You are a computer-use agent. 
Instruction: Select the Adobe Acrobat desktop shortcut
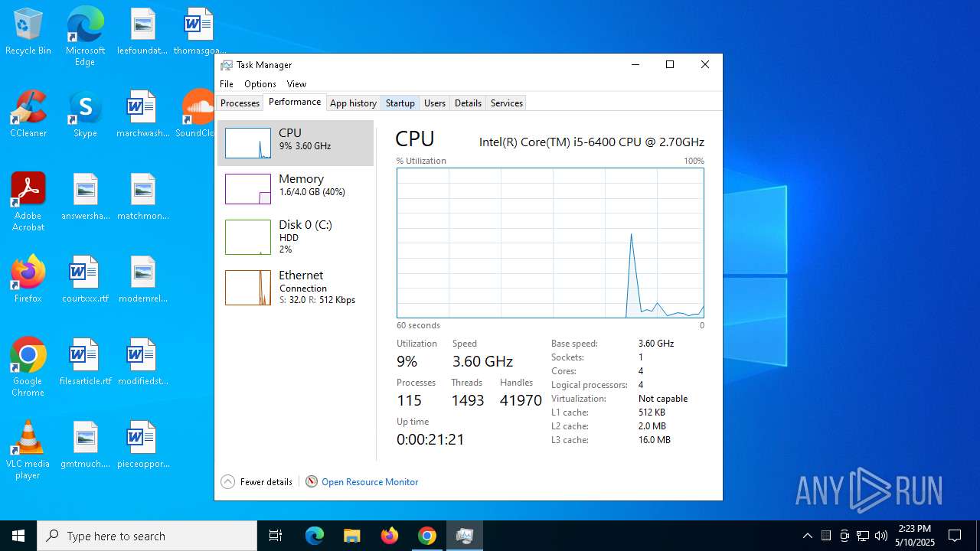pos(28,202)
